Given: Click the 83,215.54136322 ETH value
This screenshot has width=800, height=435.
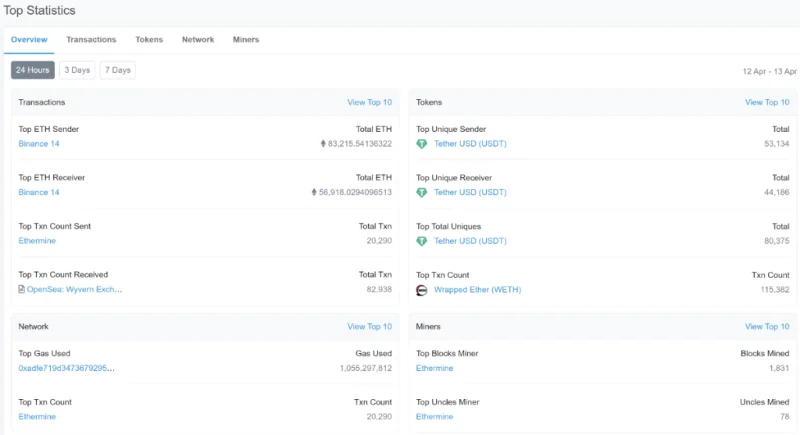Looking at the screenshot, I should 360,144.
